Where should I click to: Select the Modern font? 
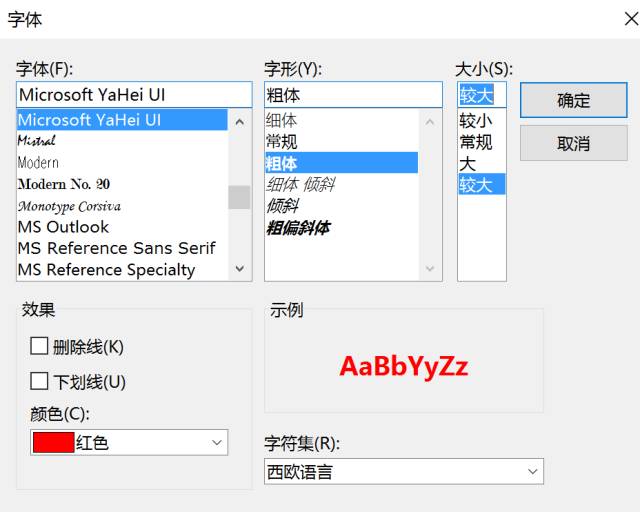[x=122, y=163]
